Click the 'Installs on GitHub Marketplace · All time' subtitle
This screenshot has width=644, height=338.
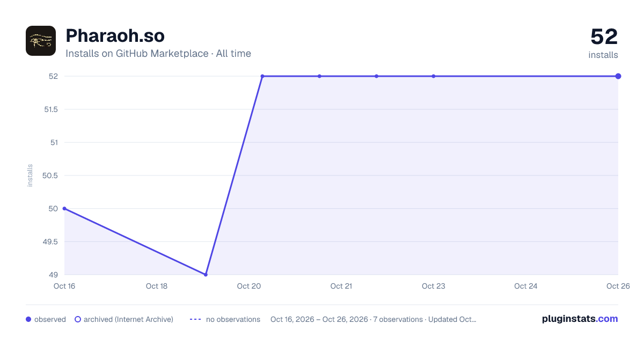(x=158, y=54)
